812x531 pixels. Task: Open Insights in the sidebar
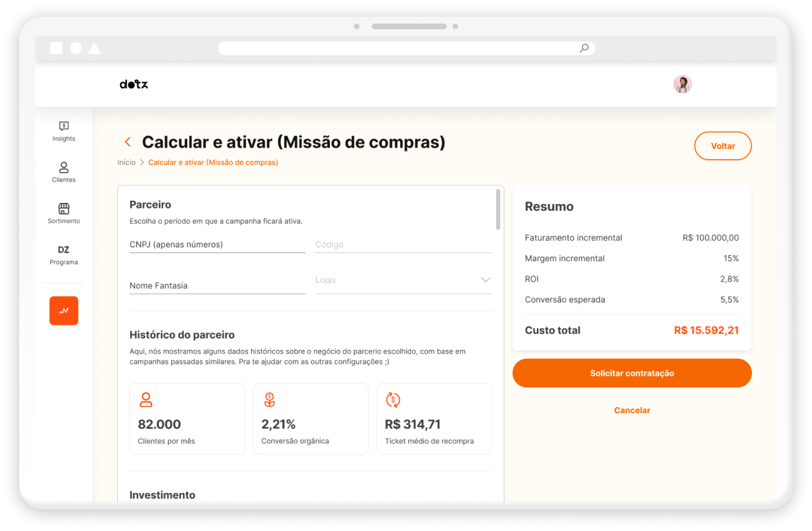[x=64, y=131]
